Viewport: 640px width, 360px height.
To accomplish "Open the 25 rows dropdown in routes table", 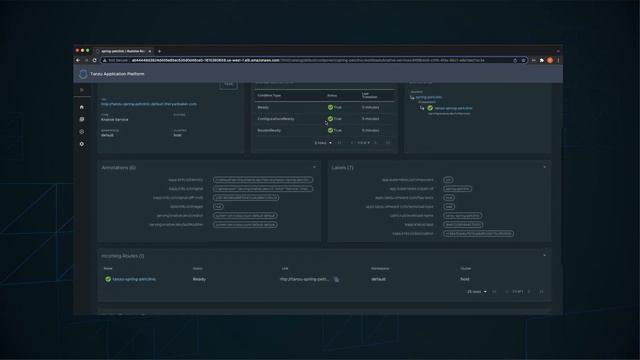I will (477, 292).
